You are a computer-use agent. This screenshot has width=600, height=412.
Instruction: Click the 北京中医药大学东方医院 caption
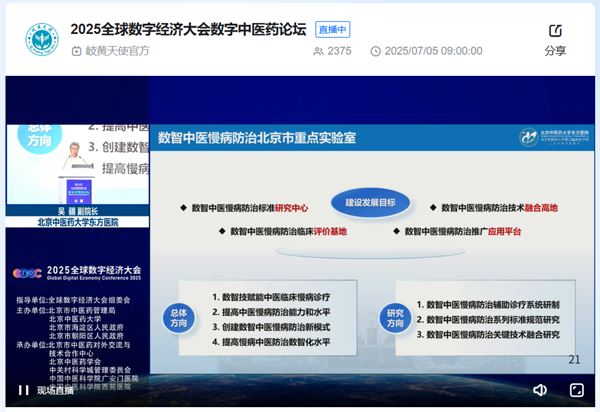pos(78,222)
